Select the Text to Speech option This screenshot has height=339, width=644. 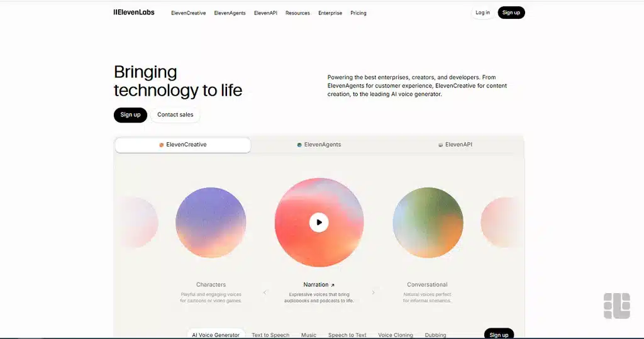tap(270, 335)
